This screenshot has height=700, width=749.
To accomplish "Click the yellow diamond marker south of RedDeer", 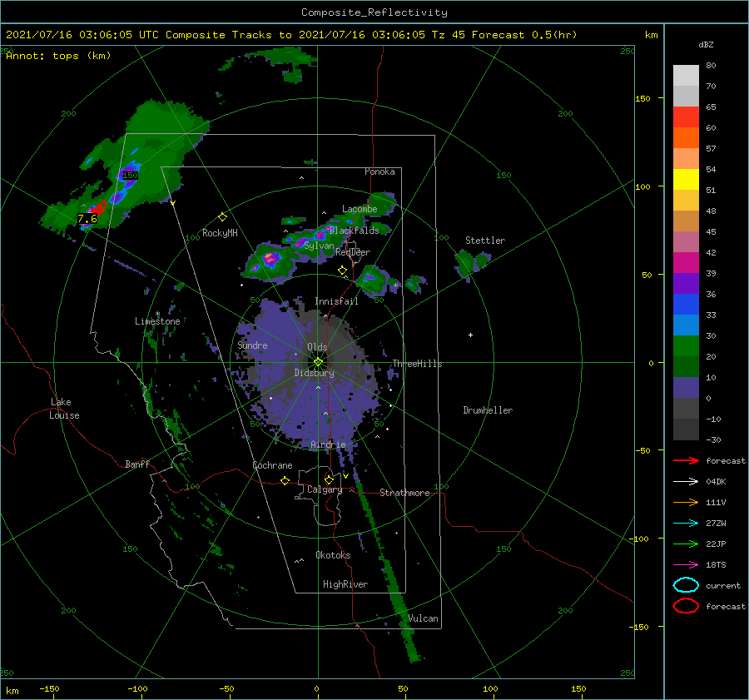I will [x=343, y=271].
